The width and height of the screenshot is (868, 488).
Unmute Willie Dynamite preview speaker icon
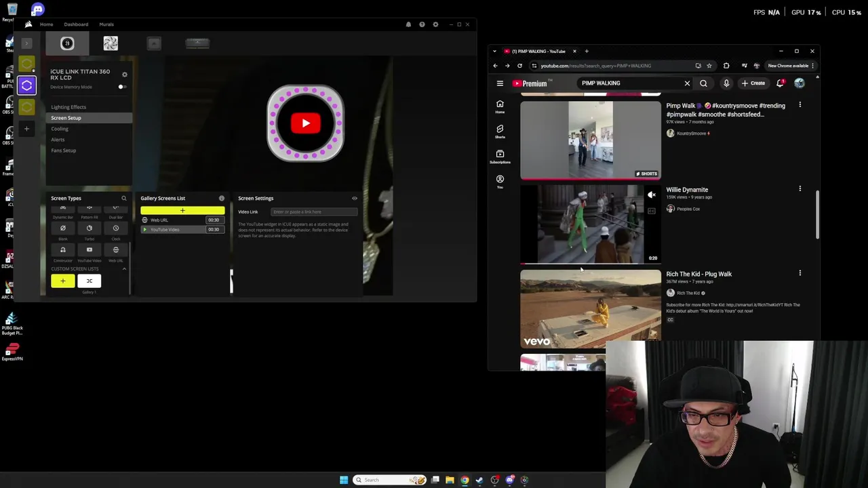(x=652, y=195)
